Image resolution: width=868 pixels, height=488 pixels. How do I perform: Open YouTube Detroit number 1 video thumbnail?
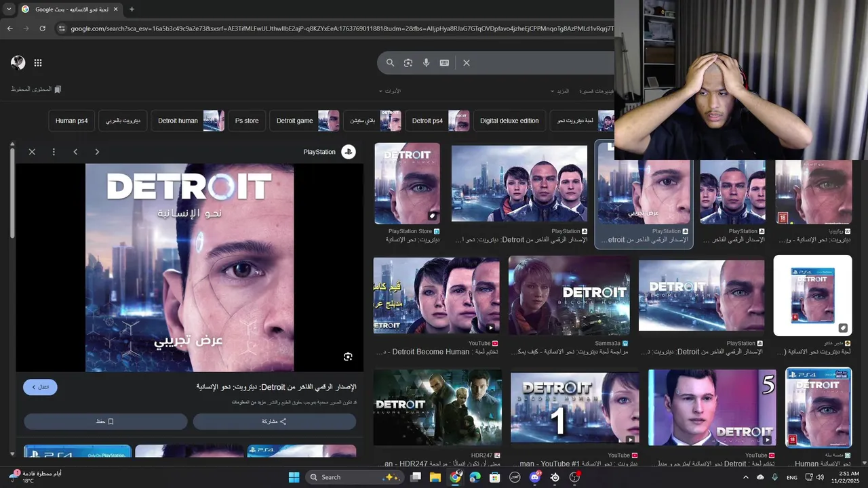point(574,408)
